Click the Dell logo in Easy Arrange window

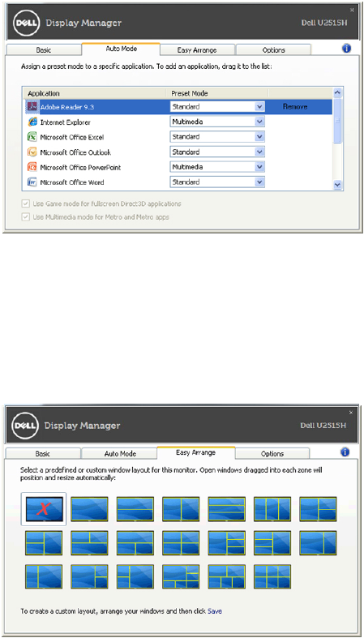pyautogui.click(x=24, y=425)
